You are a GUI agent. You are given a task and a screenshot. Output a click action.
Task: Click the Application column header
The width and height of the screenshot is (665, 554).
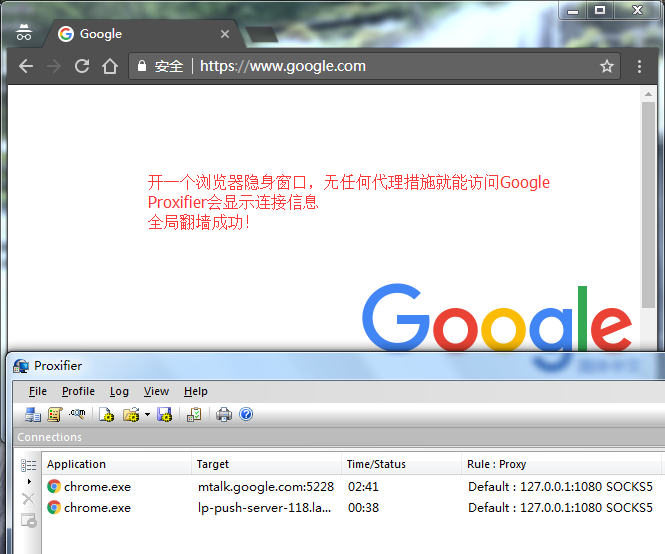(x=117, y=464)
